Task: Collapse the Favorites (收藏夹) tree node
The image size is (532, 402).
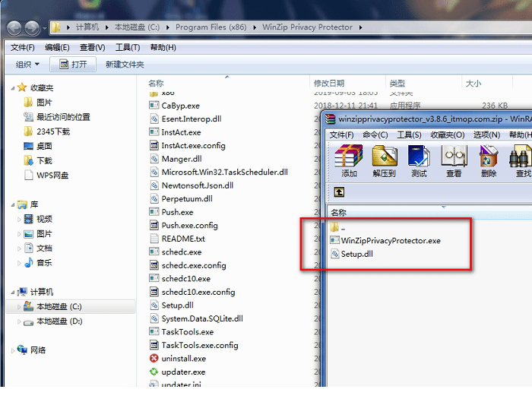Action: 13,88
